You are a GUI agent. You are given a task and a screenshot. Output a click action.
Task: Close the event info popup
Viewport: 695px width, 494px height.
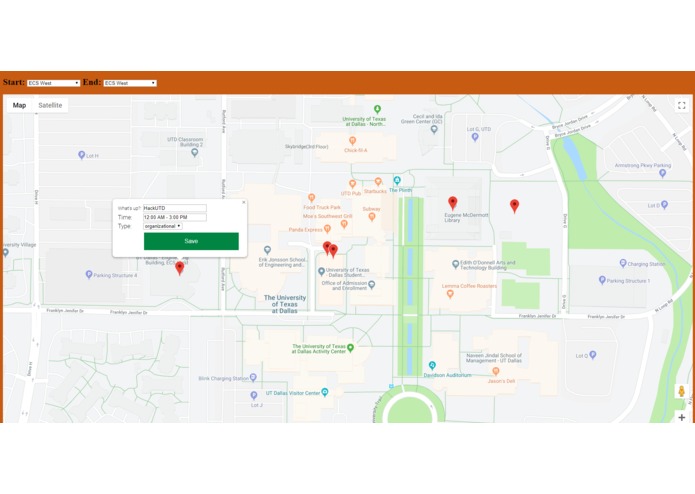point(243,202)
